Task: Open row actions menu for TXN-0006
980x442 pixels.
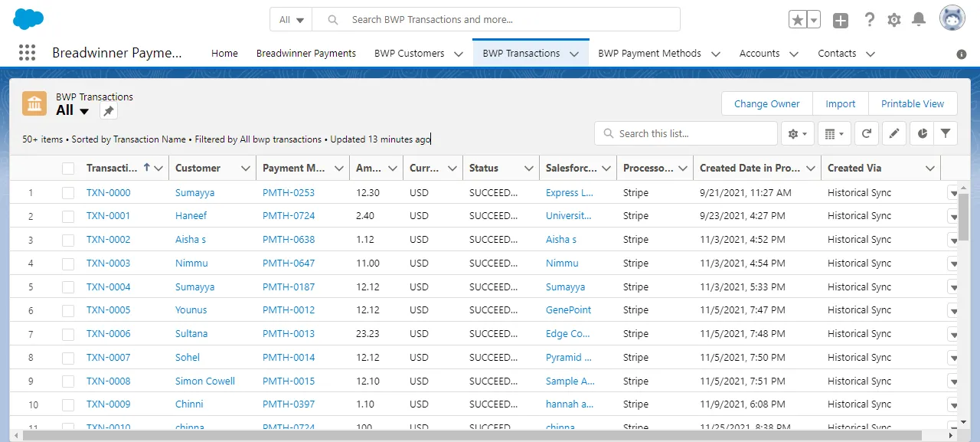Action: (952, 334)
